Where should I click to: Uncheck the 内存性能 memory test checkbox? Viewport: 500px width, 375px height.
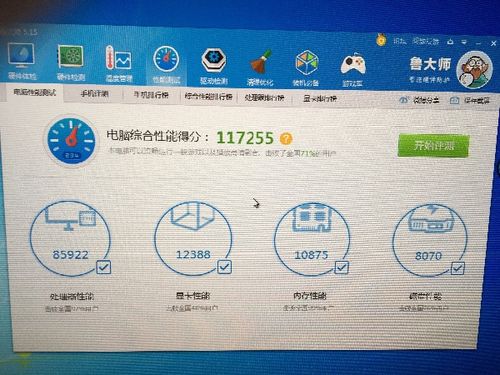pyautogui.click(x=341, y=267)
